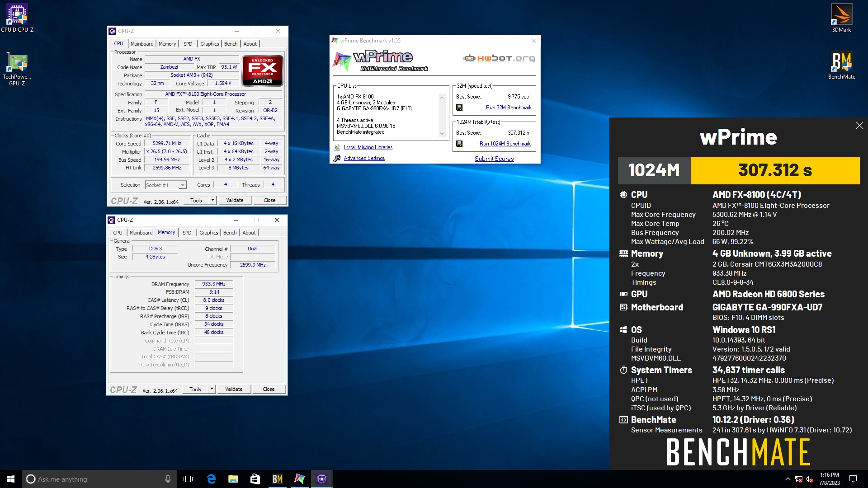Image resolution: width=868 pixels, height=488 pixels.
Task: Open About tab in lower CPU-Z window
Action: [x=249, y=233]
